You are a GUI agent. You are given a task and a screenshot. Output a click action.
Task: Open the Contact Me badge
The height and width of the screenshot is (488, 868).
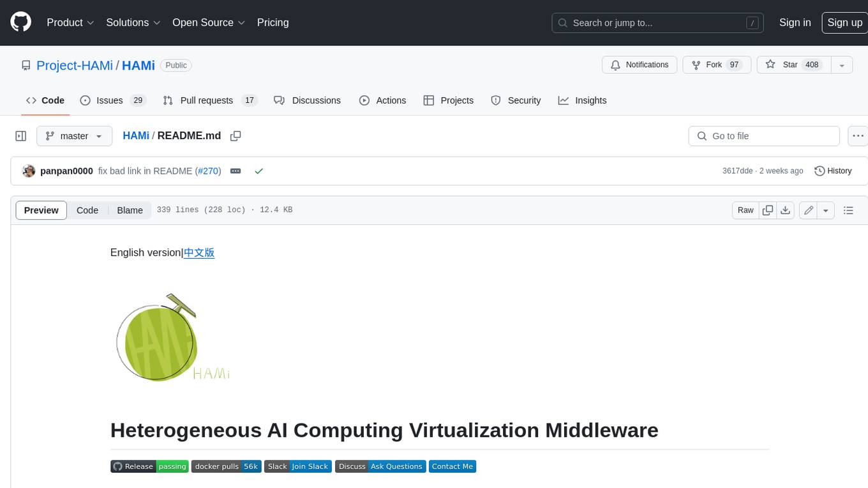(x=453, y=466)
